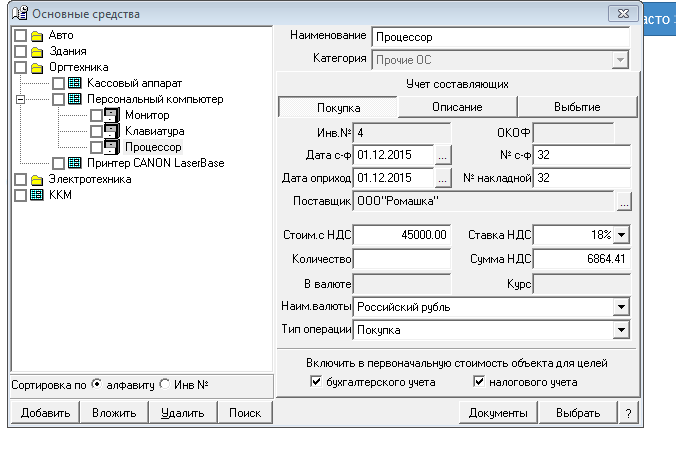Click the component icon beside Клавиатура

coord(112,131)
